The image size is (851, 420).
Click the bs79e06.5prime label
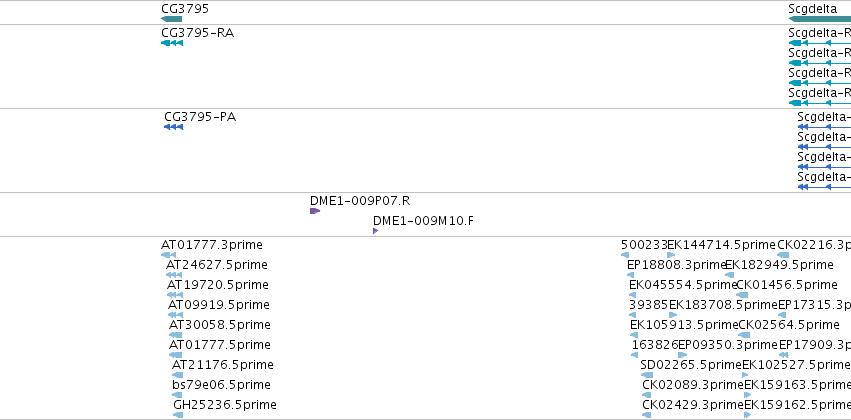221,385
